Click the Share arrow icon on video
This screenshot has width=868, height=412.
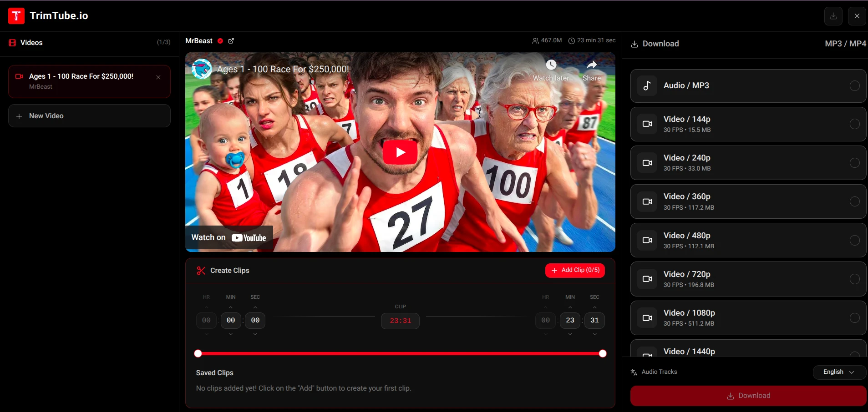(x=591, y=65)
